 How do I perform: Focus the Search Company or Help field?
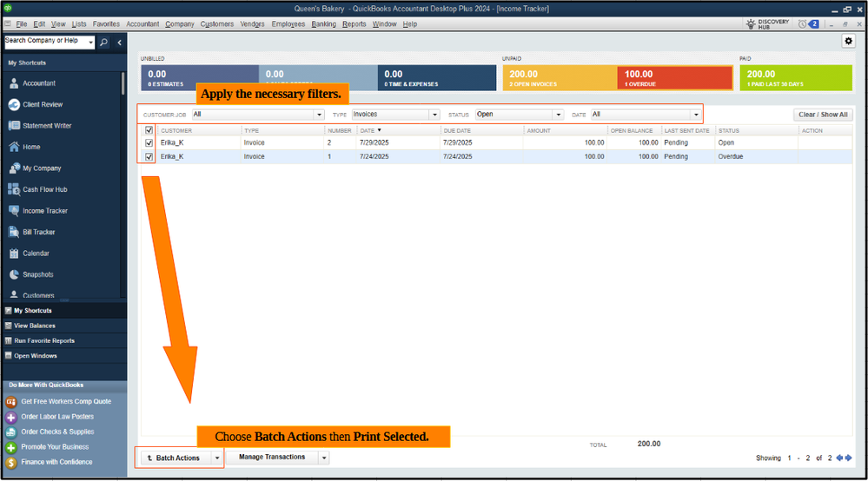pos(46,43)
